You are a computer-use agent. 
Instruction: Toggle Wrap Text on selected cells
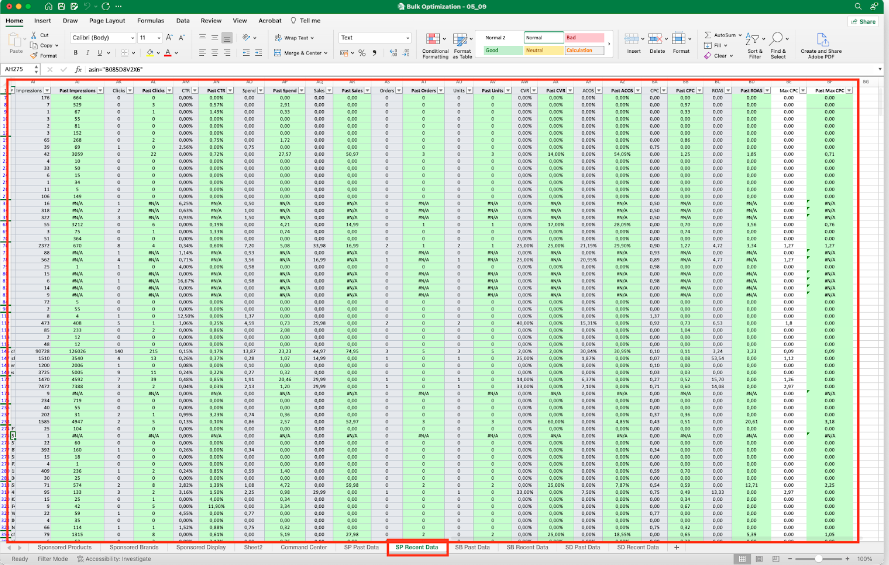click(293, 38)
